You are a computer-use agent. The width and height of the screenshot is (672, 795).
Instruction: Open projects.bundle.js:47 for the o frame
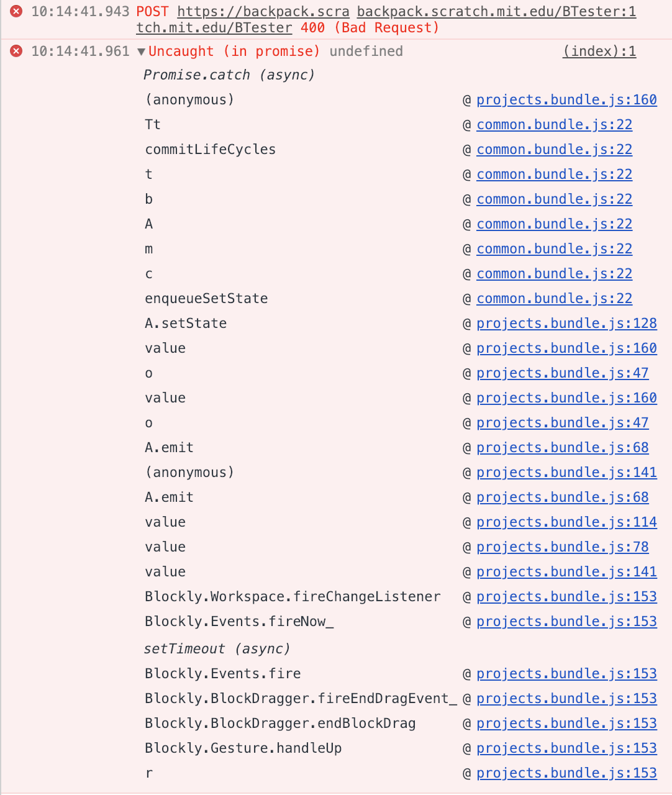tap(562, 373)
